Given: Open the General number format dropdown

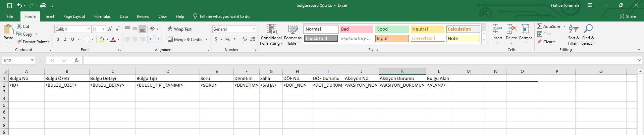Looking at the screenshot, I should pos(254,29).
